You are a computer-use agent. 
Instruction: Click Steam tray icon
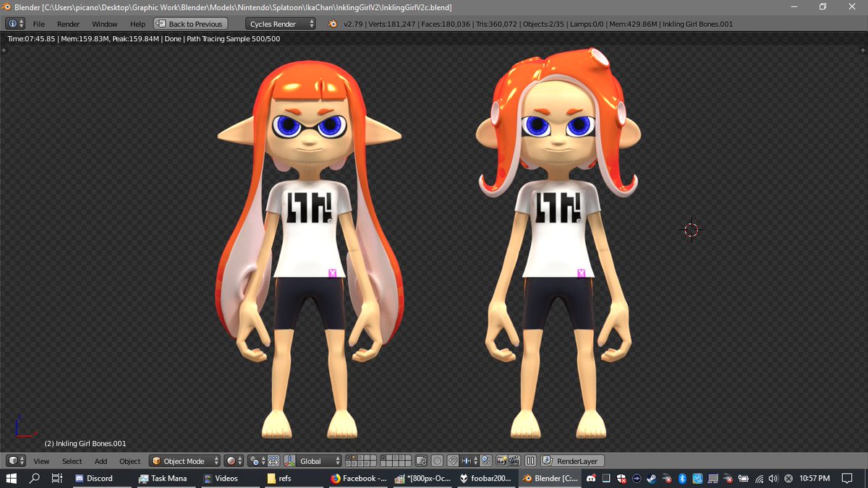(651, 479)
